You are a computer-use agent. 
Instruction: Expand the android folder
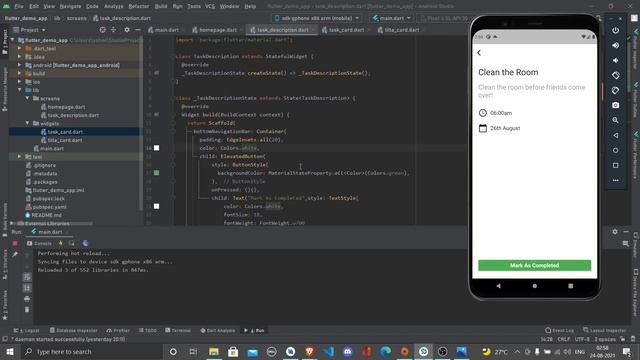tap(19, 65)
